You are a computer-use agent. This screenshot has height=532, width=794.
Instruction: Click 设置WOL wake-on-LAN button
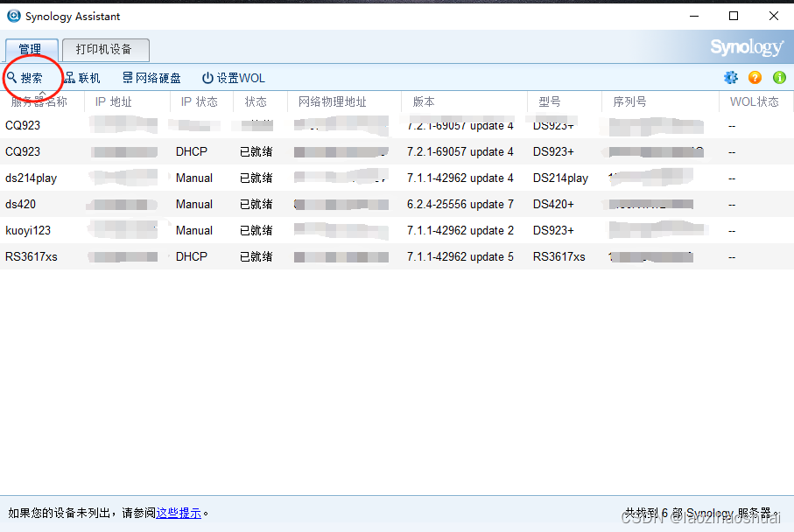click(x=234, y=78)
